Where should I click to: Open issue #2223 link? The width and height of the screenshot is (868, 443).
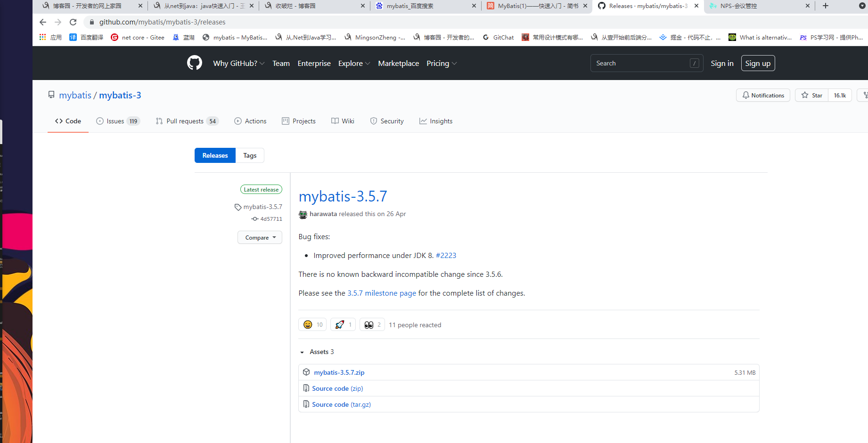(x=446, y=255)
